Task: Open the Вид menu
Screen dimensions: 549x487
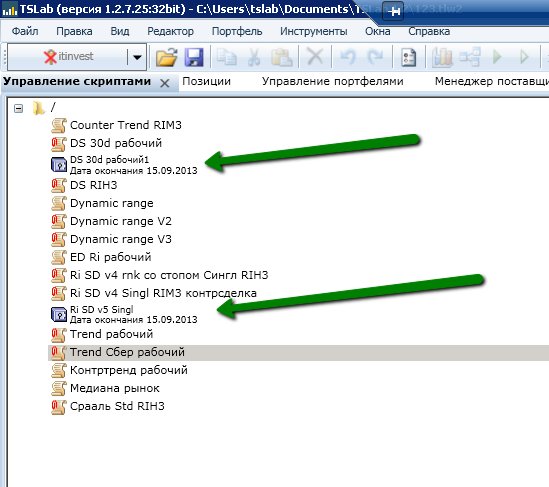Action: coord(120,31)
